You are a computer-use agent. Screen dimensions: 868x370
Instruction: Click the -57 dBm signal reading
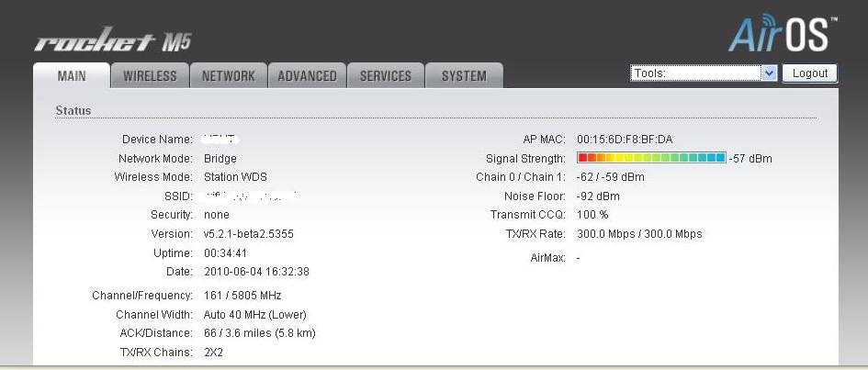click(750, 159)
